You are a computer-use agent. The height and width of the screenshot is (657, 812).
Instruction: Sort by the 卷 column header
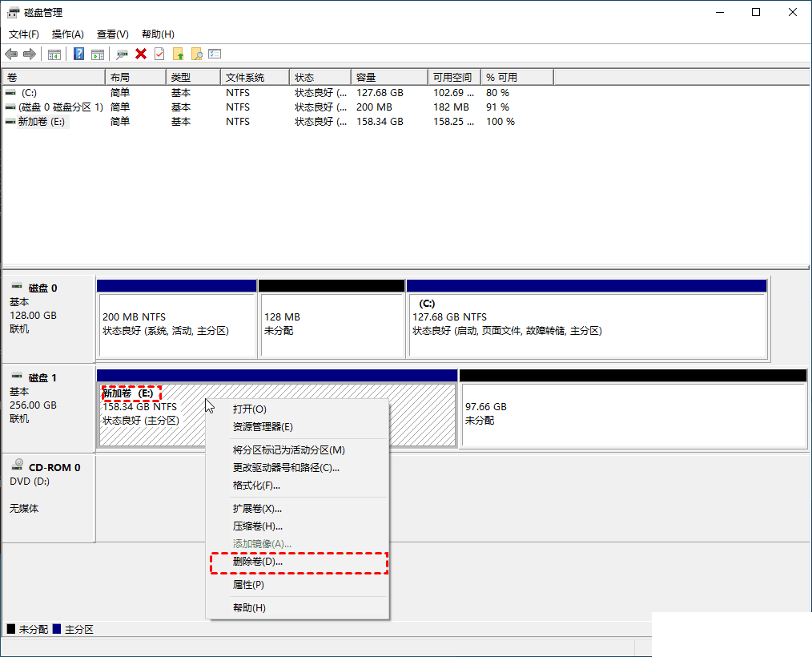click(54, 77)
